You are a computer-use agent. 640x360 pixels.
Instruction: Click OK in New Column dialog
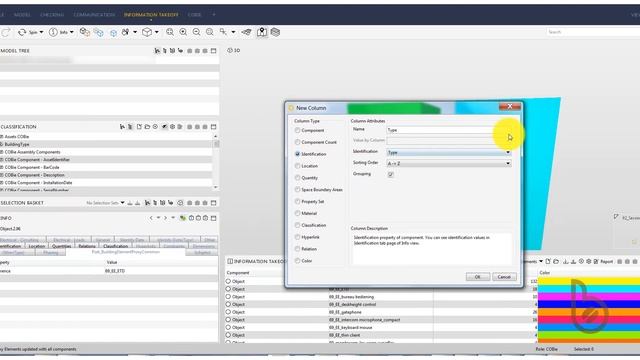pyautogui.click(x=478, y=277)
